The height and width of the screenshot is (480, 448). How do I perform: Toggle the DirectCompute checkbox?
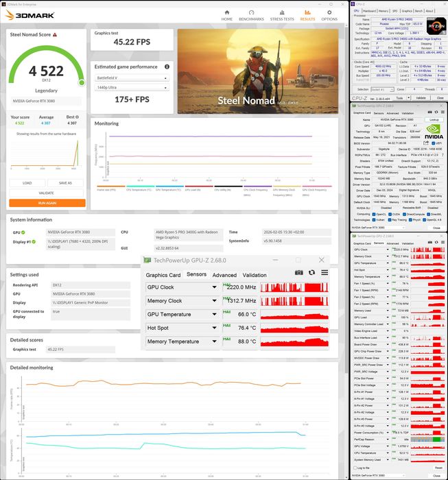tap(404, 214)
